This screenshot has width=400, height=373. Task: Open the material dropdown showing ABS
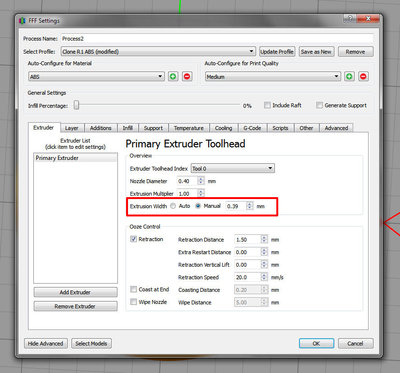click(96, 77)
